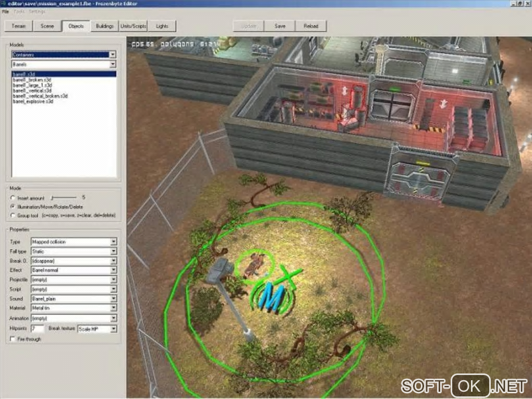Switch to the Scene tab
The image size is (532, 399).
(47, 26)
